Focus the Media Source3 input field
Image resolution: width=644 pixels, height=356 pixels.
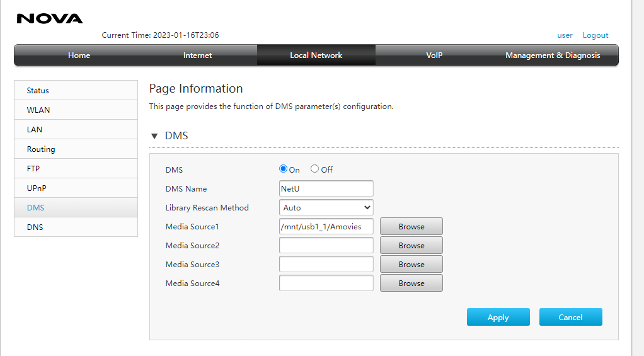[x=326, y=264]
